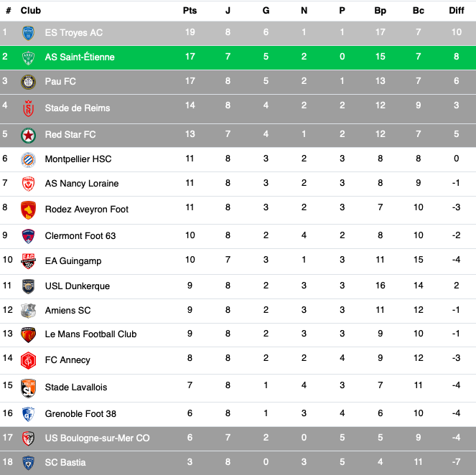Select the Rodez Aveyron Foot shield logo
This screenshot has width=476, height=475.
[x=28, y=210]
